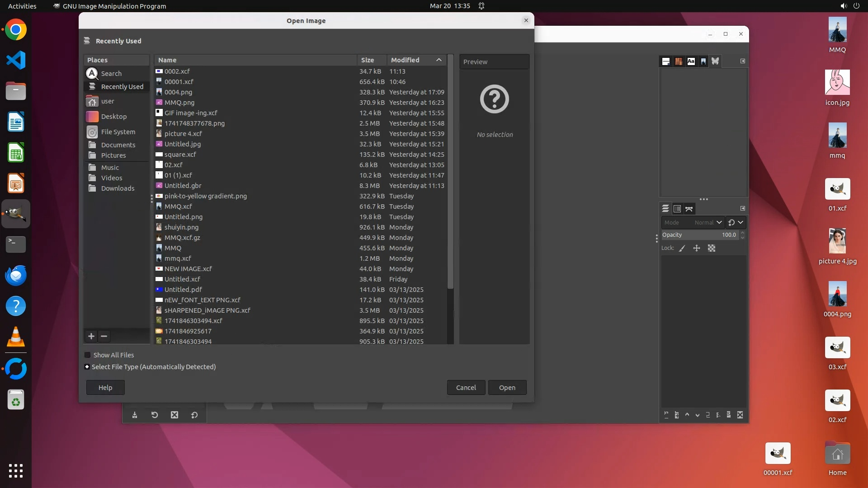Switch to the Channels tab icon
Viewport: 868px width, 488px height.
click(677, 209)
